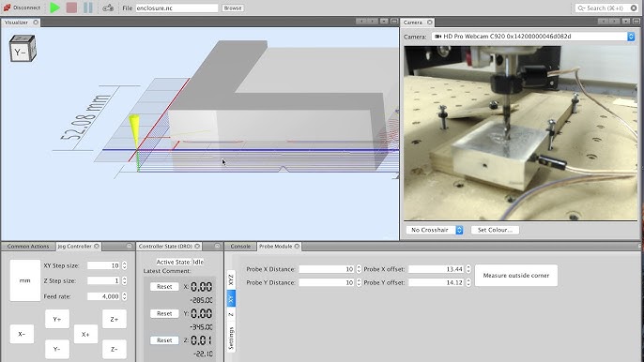The height and width of the screenshot is (362, 644).
Task: Click the green Send/Play icon in toolbar
Action: point(54,8)
